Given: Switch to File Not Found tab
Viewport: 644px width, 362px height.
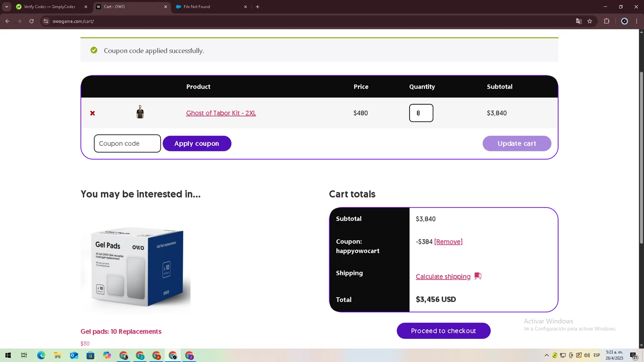Looking at the screenshot, I should 197,7.
